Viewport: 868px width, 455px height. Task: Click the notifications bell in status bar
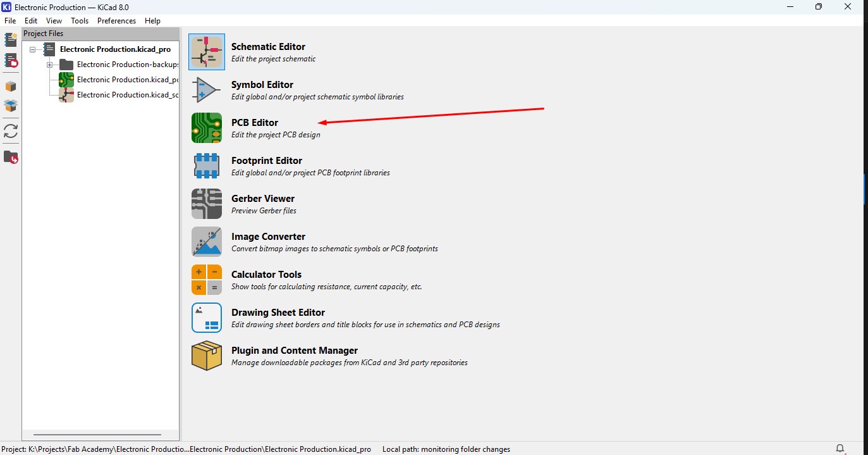tap(840, 449)
